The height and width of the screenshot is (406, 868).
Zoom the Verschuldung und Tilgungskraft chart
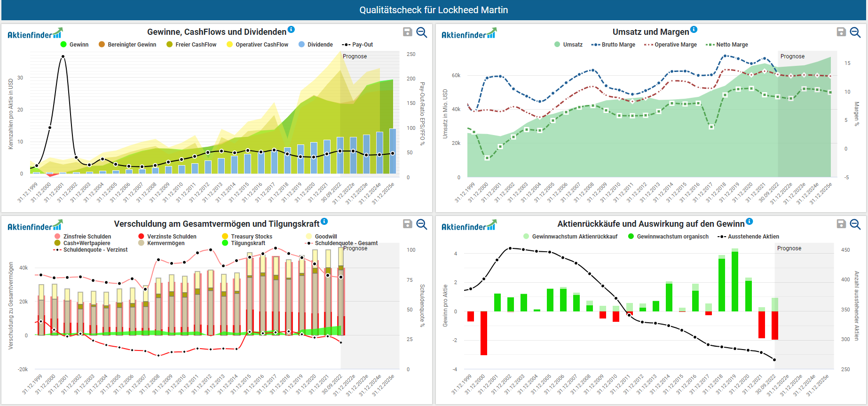[x=422, y=224]
